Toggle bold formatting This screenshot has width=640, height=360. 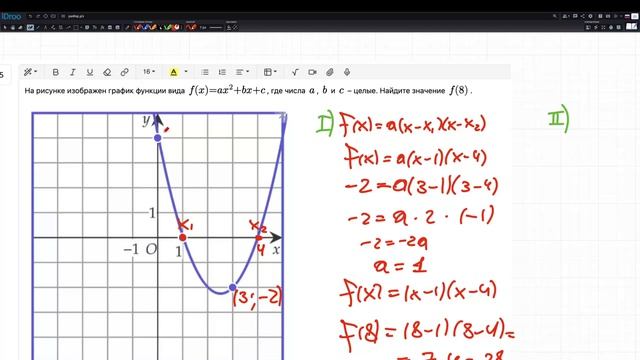coord(56,72)
